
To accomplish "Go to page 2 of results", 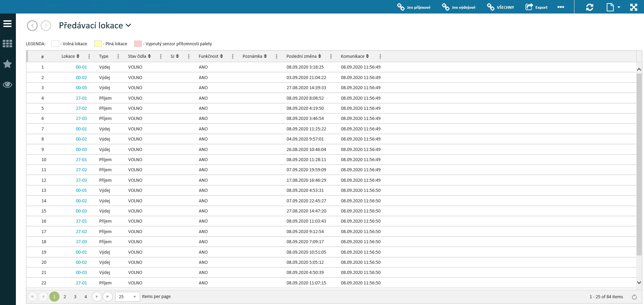I will [65, 297].
